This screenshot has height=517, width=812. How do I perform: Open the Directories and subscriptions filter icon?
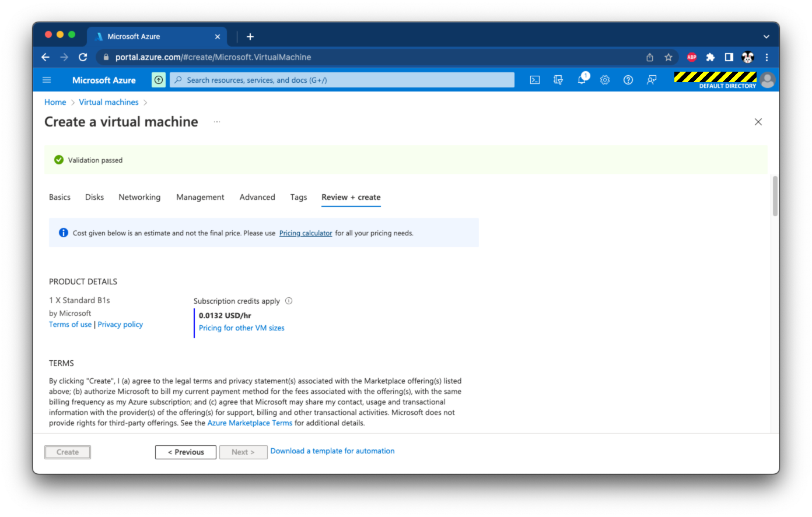pos(558,80)
